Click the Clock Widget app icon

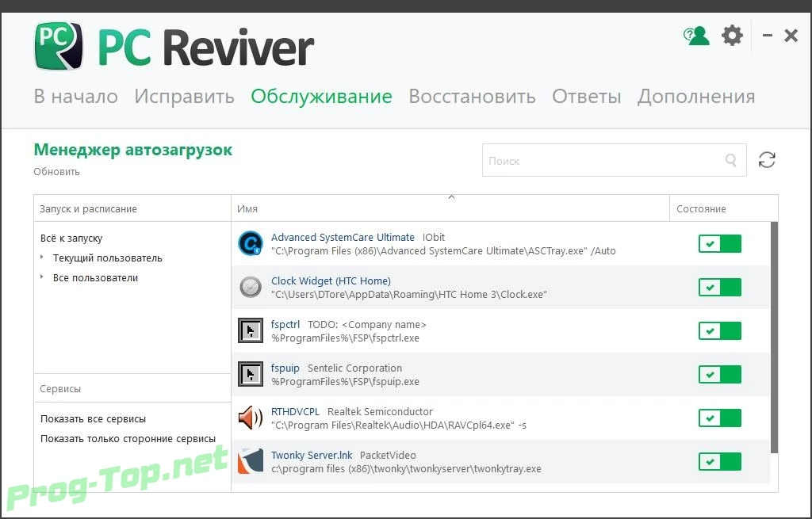click(251, 287)
